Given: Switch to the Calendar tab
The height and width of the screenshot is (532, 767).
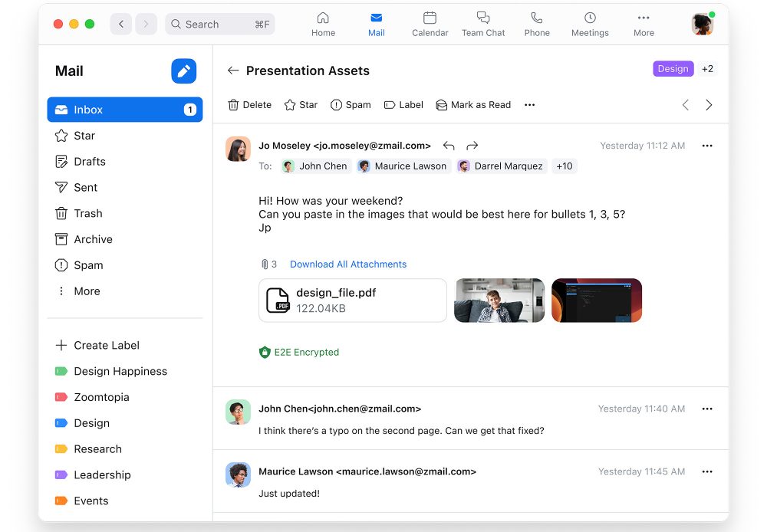Looking at the screenshot, I should (430, 24).
